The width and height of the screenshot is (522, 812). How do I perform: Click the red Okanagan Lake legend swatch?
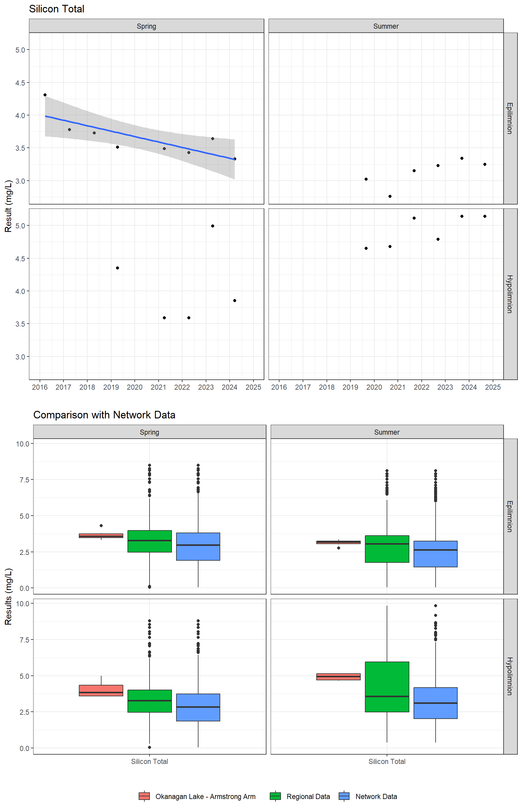[144, 796]
